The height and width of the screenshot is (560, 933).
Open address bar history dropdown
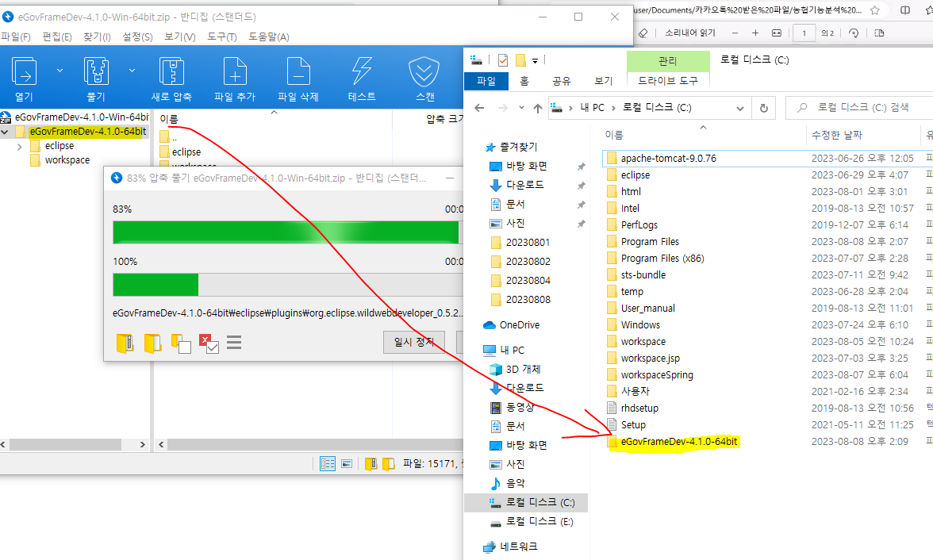point(740,109)
